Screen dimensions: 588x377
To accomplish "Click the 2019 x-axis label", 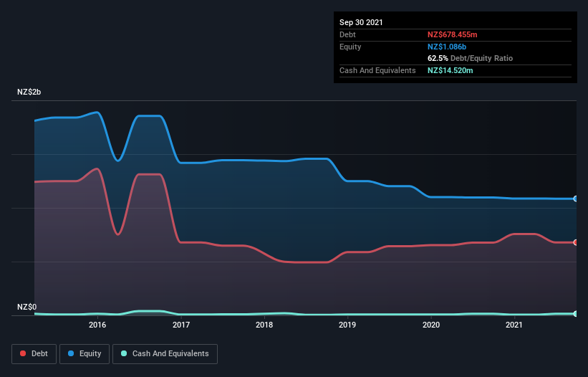I will [x=347, y=325].
